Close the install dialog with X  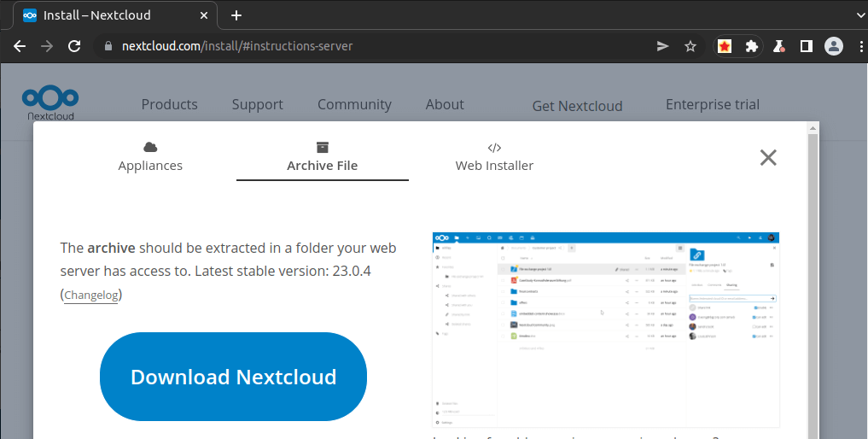point(768,157)
